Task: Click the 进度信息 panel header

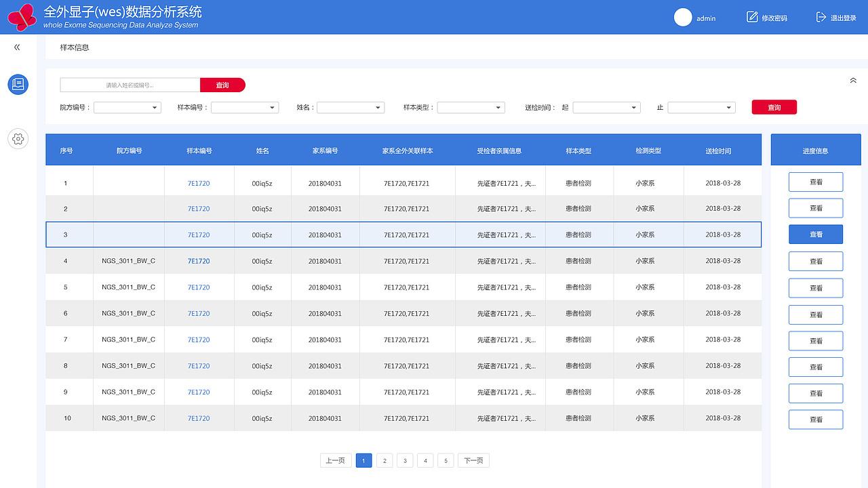Action: (x=816, y=150)
